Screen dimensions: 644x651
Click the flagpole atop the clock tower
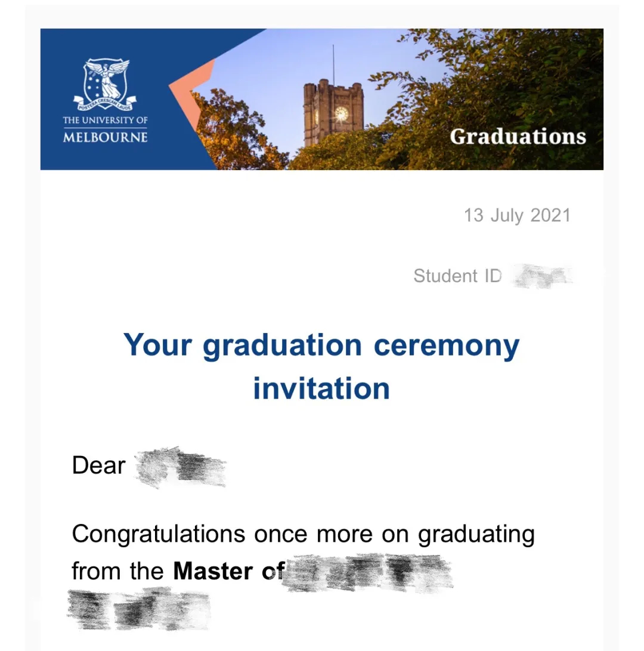click(333, 62)
